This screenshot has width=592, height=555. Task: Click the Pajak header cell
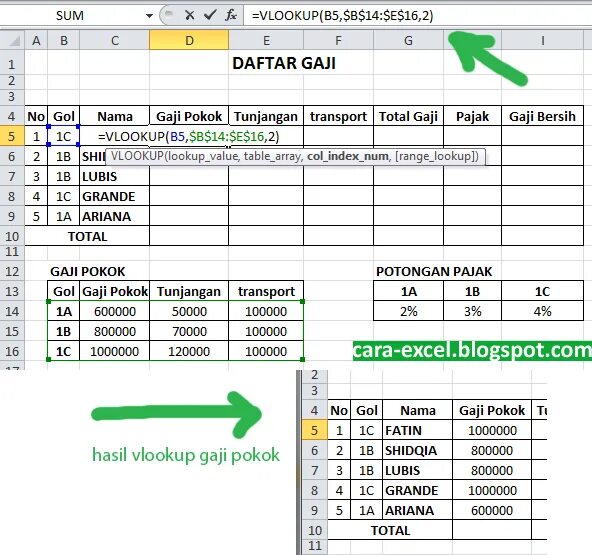(472, 116)
